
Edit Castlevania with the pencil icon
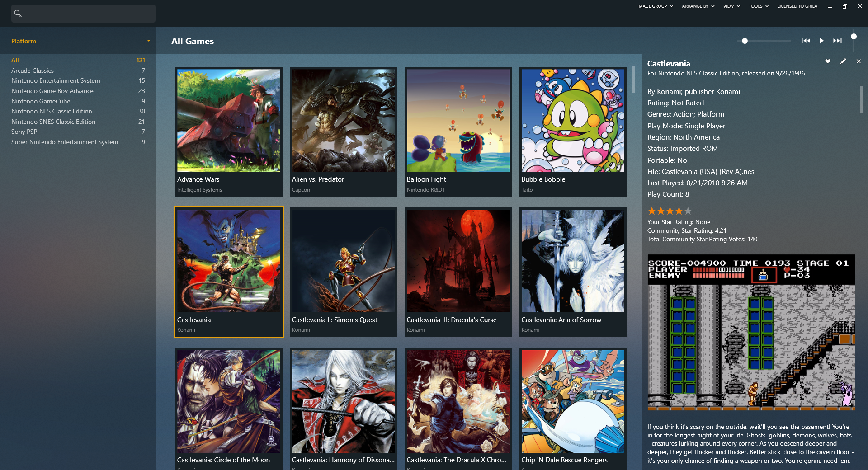click(843, 61)
